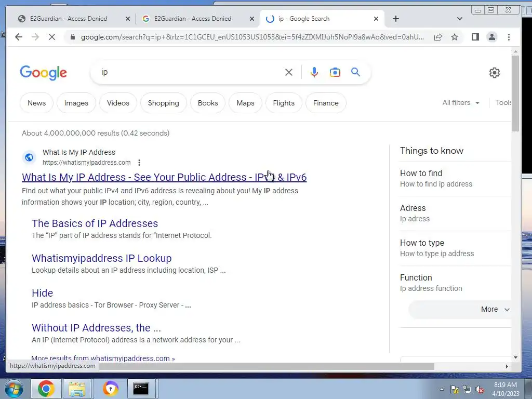
Task: Open Windows Explorer from the taskbar
Action: (77, 389)
